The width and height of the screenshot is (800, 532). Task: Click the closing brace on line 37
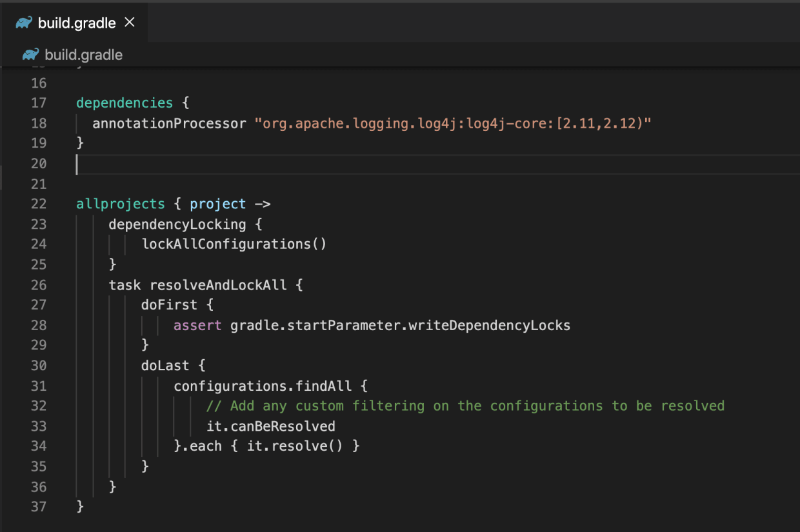coord(80,507)
